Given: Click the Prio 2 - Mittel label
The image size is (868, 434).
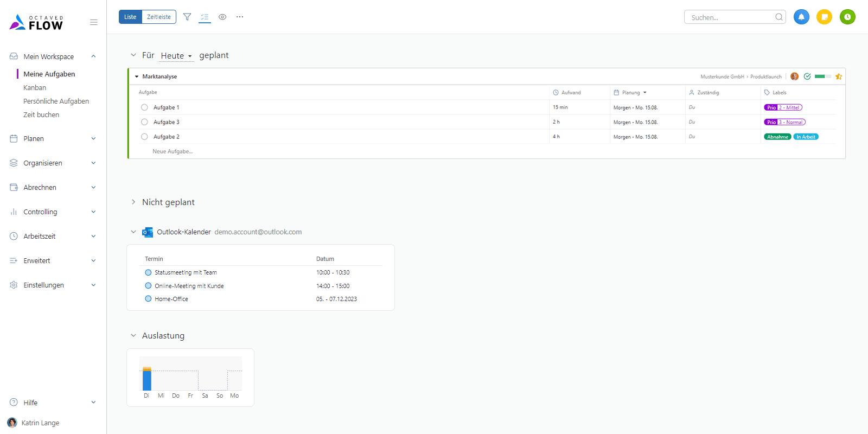Looking at the screenshot, I should (783, 107).
